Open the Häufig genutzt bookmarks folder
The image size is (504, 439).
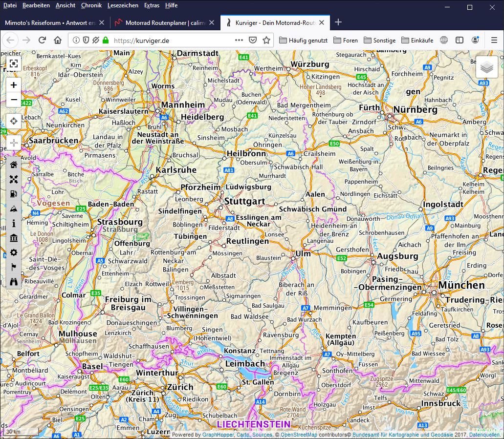pos(303,41)
